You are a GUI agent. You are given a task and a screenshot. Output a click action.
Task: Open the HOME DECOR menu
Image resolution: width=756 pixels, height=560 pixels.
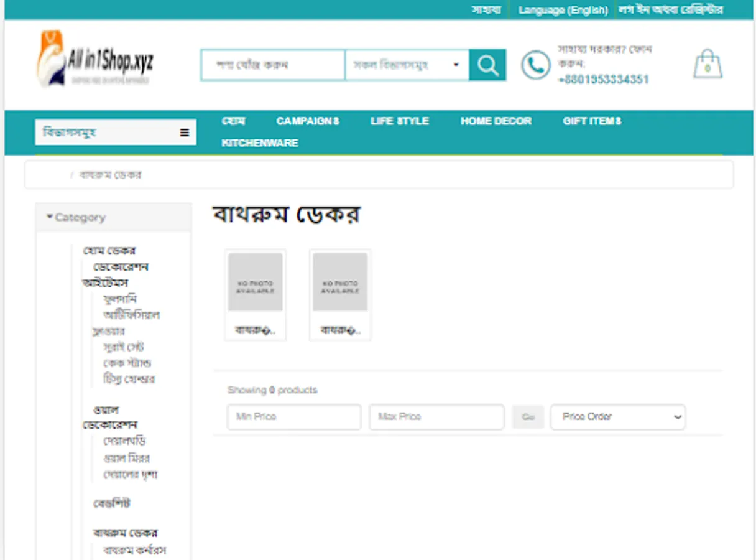[496, 121]
